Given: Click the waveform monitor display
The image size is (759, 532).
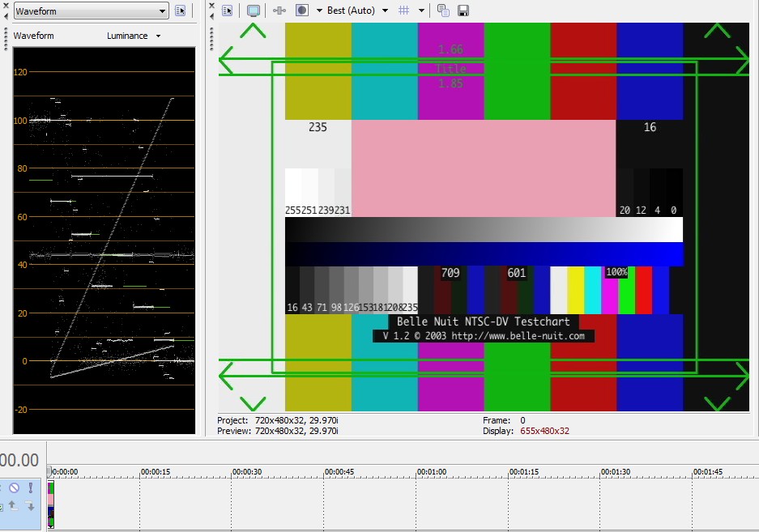Looking at the screenshot, I should 104,240.
